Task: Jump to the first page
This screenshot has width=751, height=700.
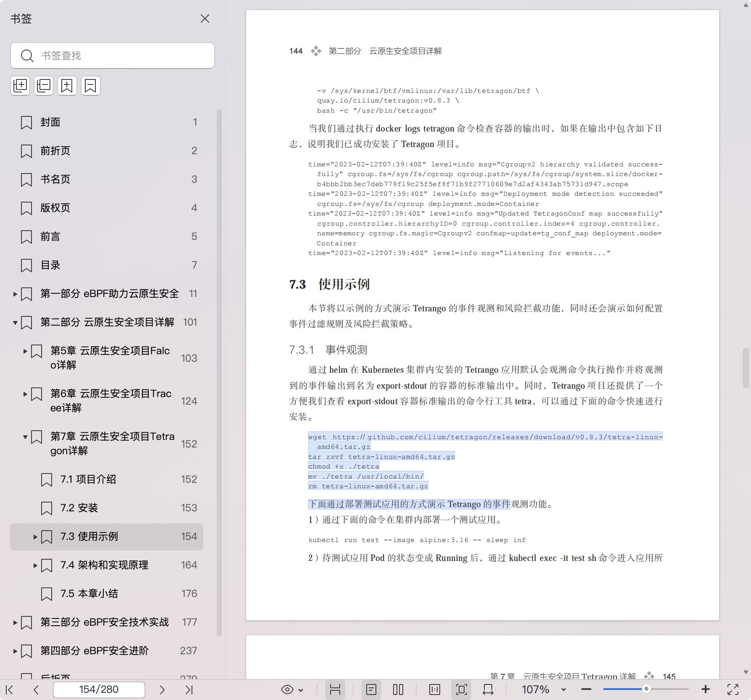Action: click(10, 689)
